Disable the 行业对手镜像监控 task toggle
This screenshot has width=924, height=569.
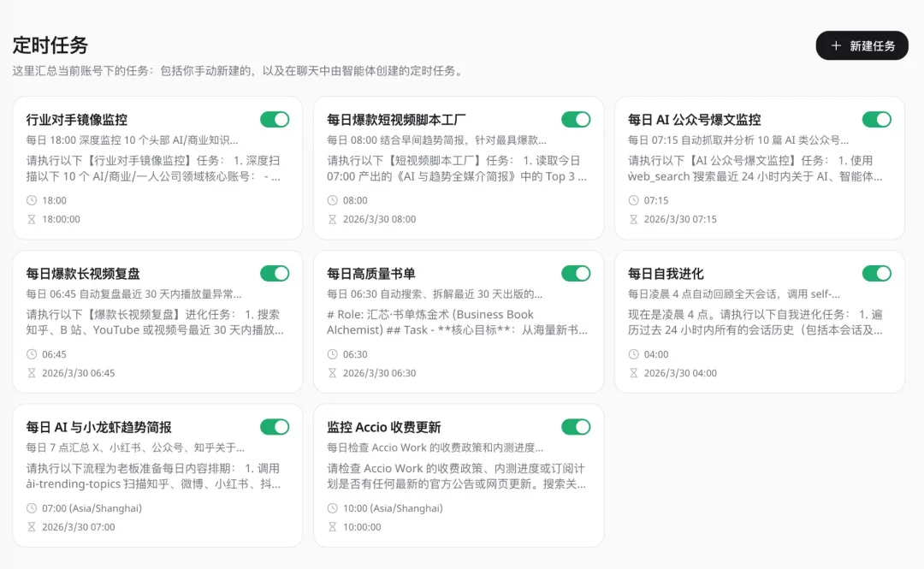(275, 120)
